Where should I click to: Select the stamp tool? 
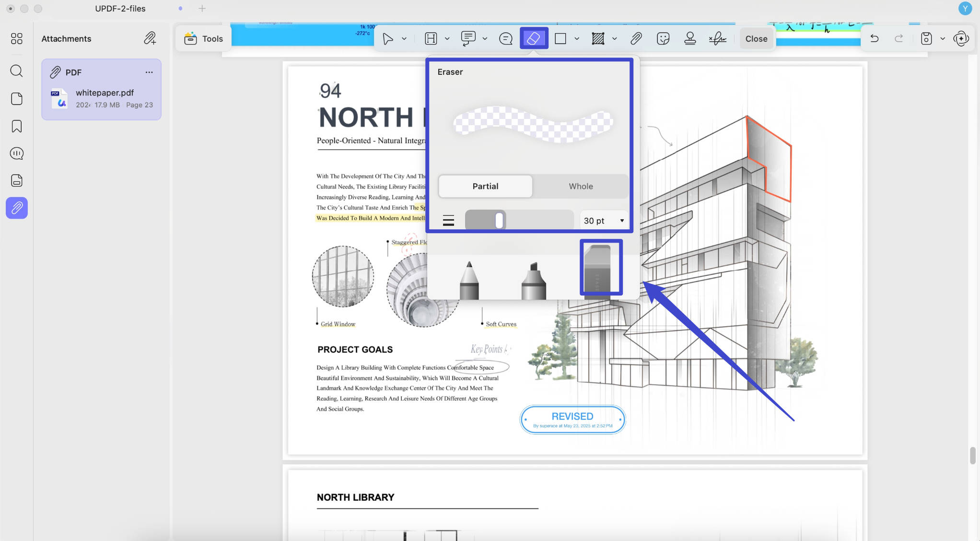(690, 38)
